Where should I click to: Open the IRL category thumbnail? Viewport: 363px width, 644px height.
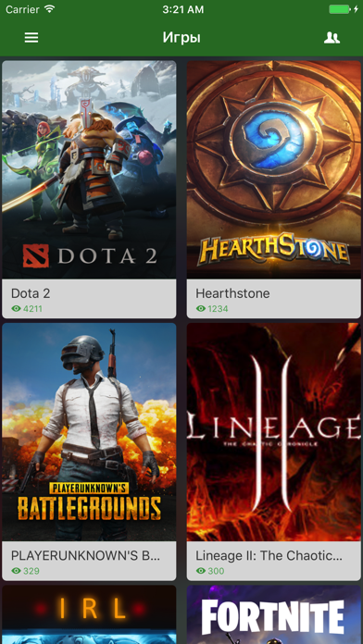pos(89,614)
